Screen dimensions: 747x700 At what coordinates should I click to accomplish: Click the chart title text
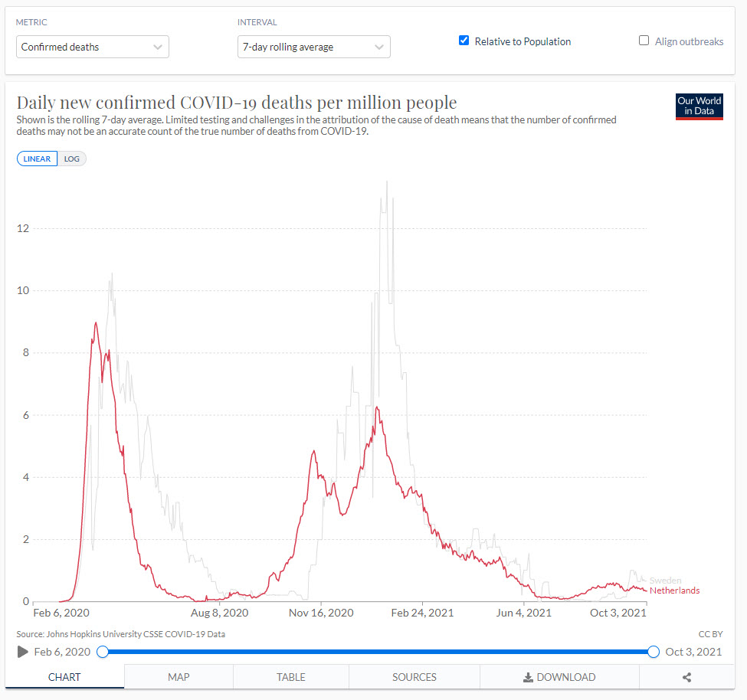pos(237,103)
